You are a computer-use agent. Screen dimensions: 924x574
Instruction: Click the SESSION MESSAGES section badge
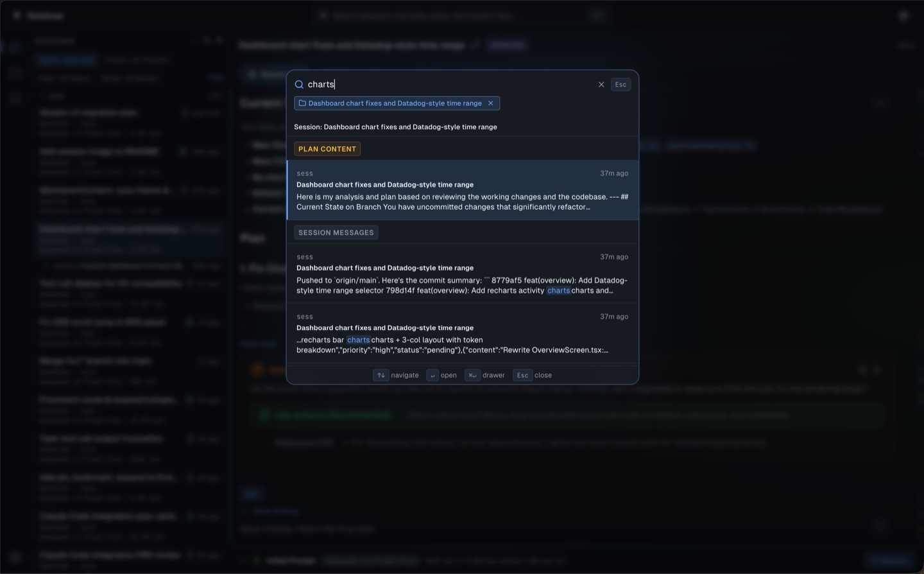pos(336,232)
